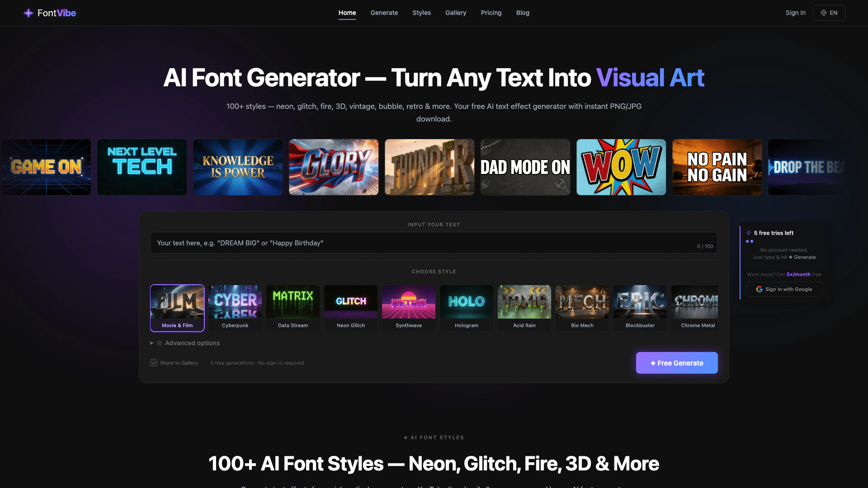The height and width of the screenshot is (488, 868).
Task: Pick the Data Stream matrix style
Action: point(293,308)
